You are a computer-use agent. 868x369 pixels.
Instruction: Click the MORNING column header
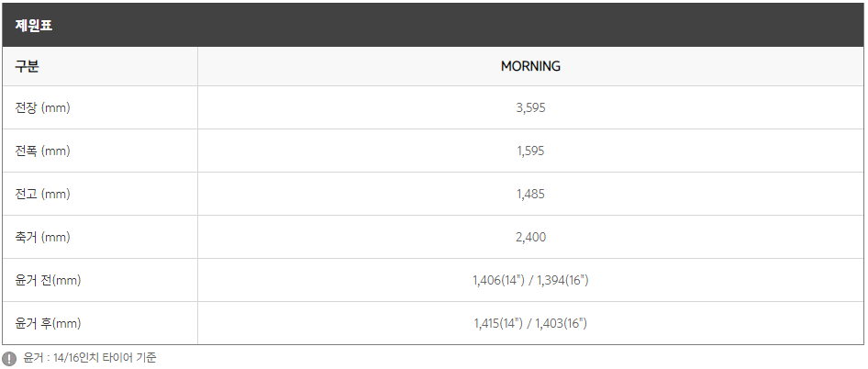[531, 66]
